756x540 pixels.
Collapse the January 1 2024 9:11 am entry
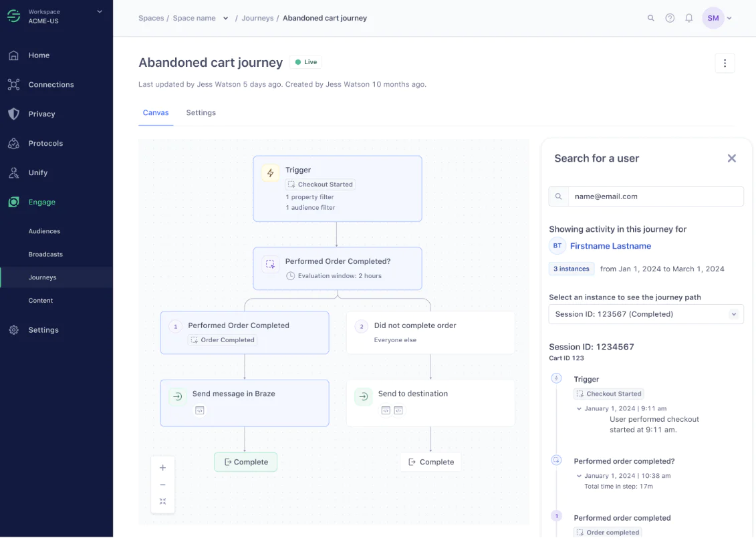point(579,408)
